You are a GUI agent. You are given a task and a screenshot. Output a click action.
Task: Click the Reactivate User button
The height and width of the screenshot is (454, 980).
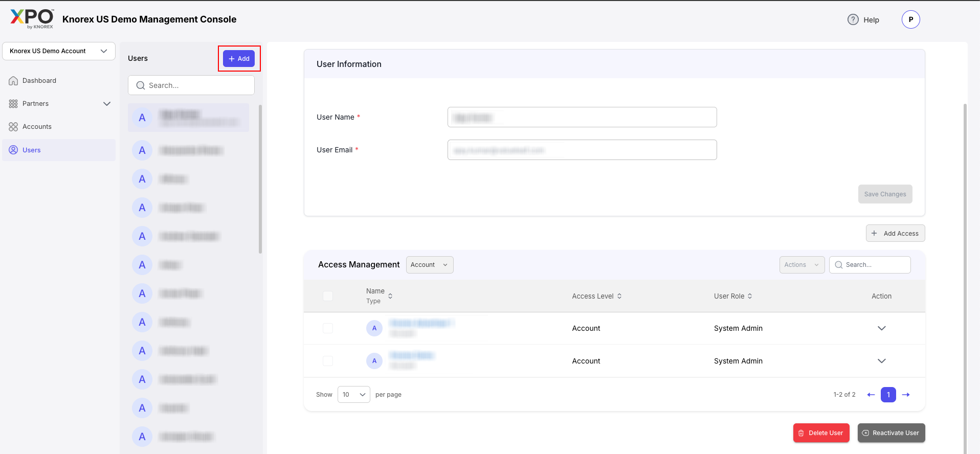pos(892,433)
